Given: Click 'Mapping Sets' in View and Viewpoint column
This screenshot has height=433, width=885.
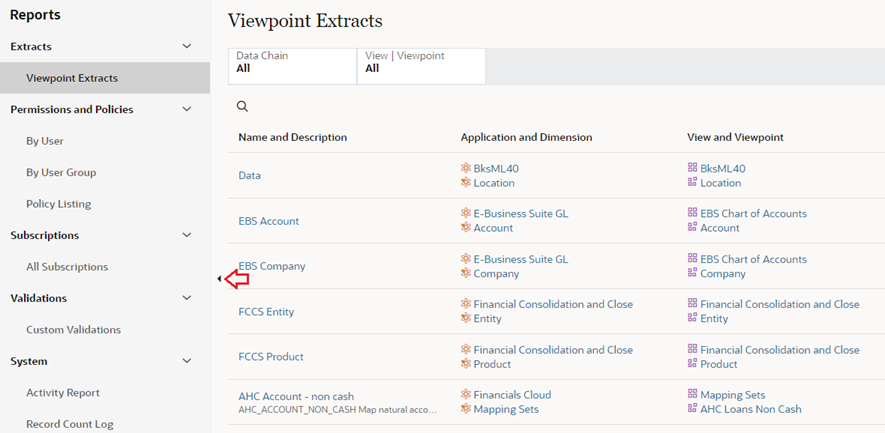Looking at the screenshot, I should (x=733, y=395).
